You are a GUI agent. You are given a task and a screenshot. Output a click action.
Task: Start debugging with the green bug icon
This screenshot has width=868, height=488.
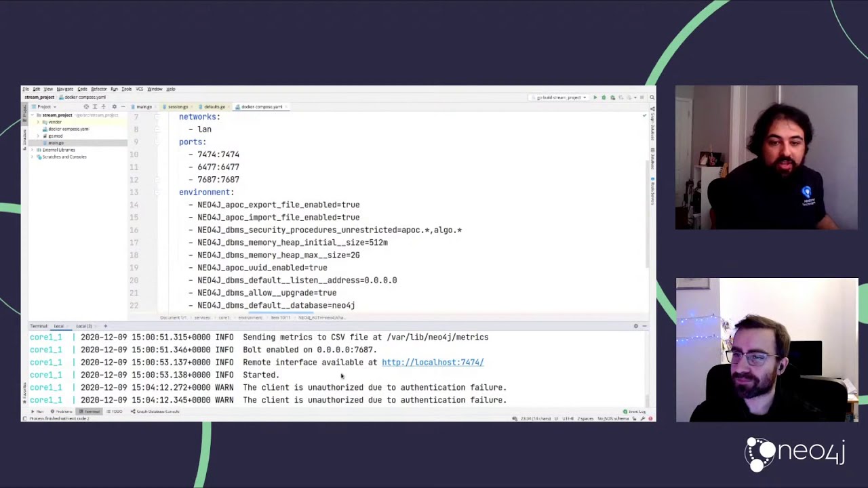604,98
